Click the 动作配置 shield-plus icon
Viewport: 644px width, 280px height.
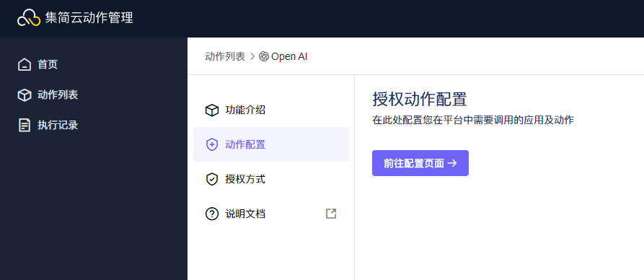tap(211, 144)
